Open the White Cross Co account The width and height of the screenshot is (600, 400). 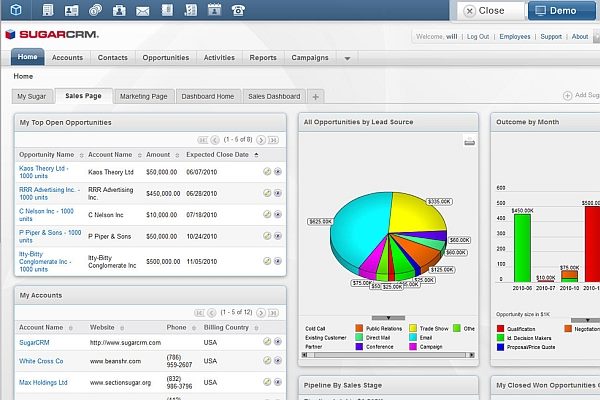(41, 361)
